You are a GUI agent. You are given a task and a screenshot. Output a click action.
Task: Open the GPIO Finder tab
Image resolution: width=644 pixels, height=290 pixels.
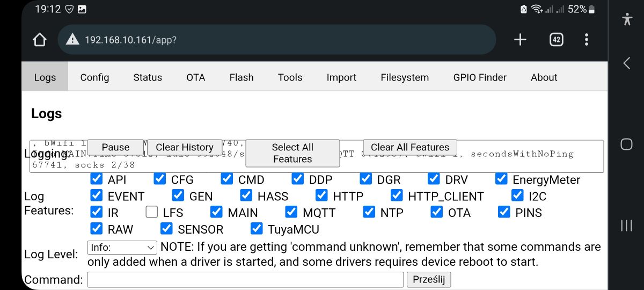click(480, 77)
